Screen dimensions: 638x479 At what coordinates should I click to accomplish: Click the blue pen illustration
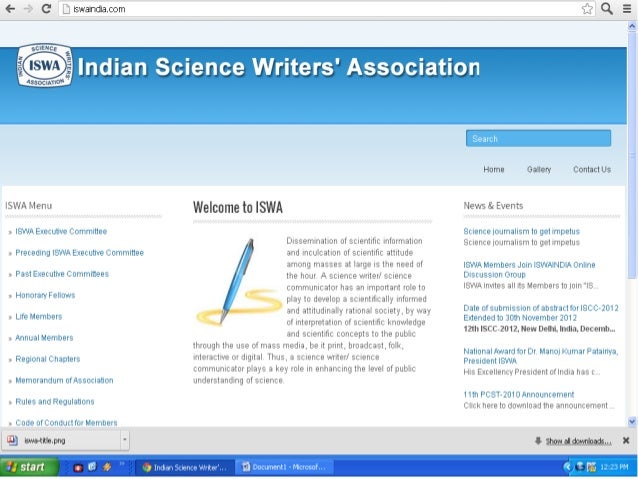(238, 282)
